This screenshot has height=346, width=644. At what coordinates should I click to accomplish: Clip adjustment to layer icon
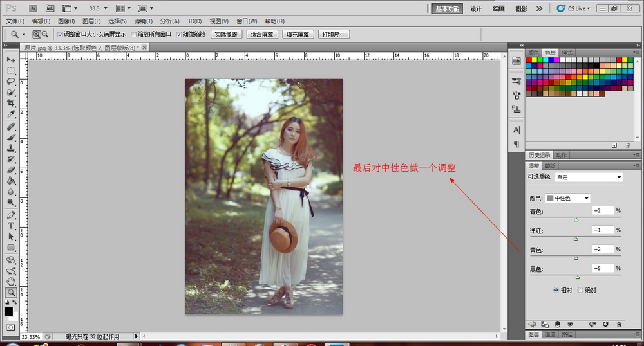pyautogui.click(x=557, y=324)
